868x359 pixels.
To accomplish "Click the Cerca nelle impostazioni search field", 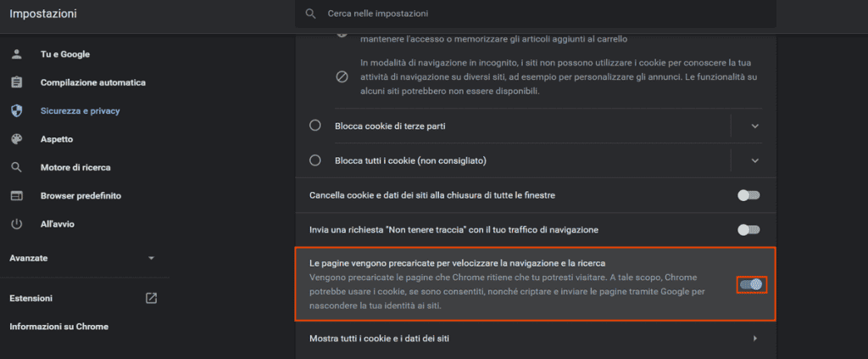I will coord(536,14).
